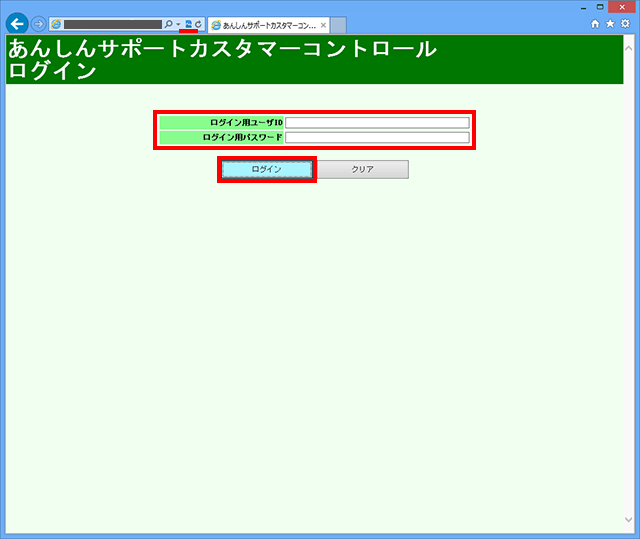This screenshot has width=640, height=539.
Task: Go back with the browser back arrow
Action: click(x=17, y=24)
